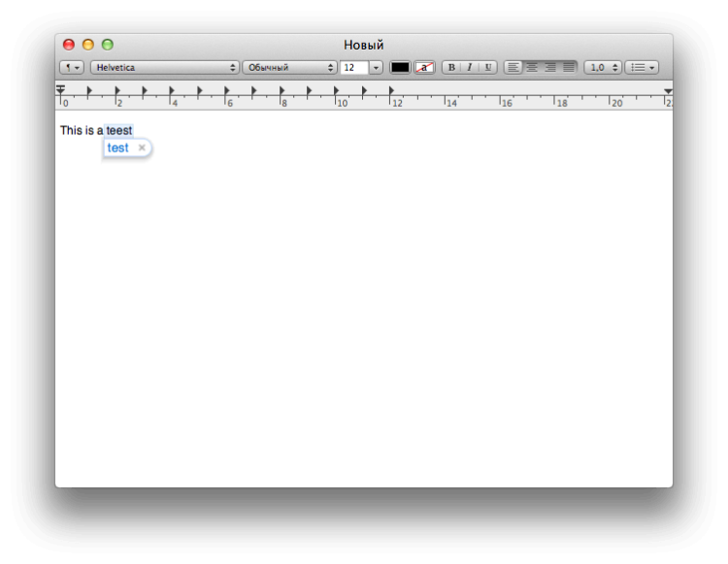Click the tab stop at ruler mark 10

tap(336, 90)
